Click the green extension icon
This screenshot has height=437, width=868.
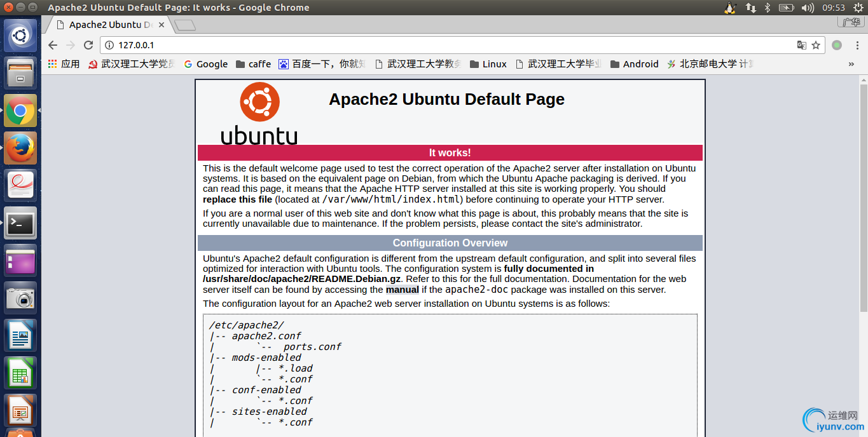point(837,45)
